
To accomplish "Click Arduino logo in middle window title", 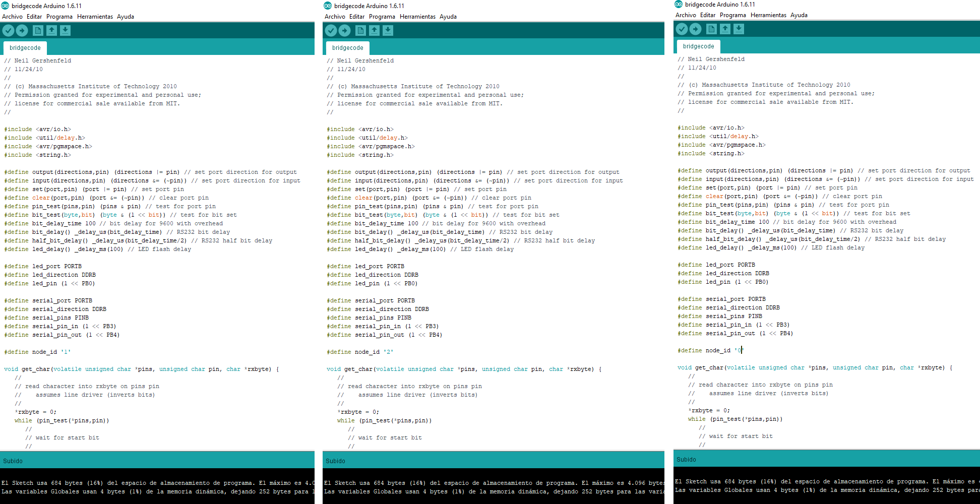I will click(x=328, y=6).
